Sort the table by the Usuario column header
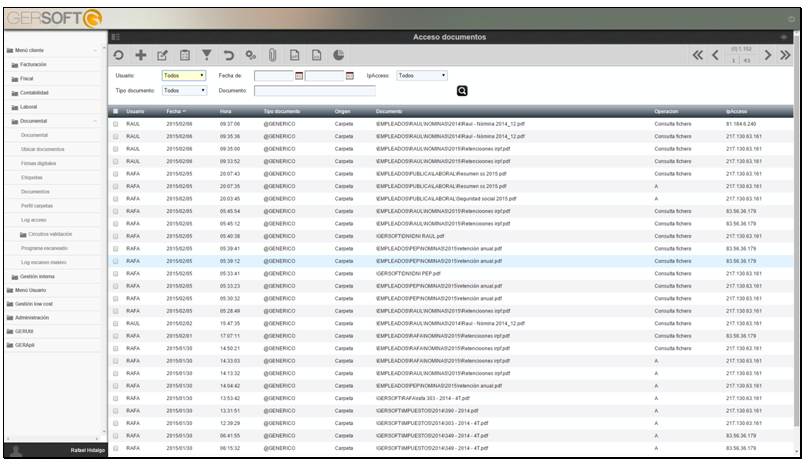 (x=135, y=111)
